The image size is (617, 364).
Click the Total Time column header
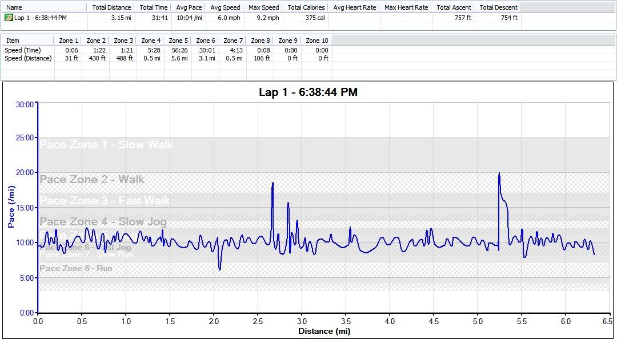pos(154,7)
